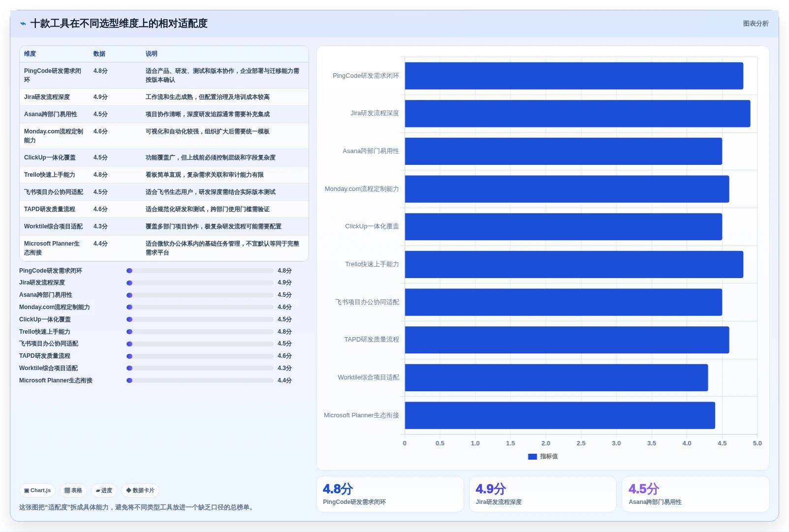This screenshot has width=789, height=532.
Task: Click the Trello快速上手能力 chart bar
Action: tap(574, 264)
